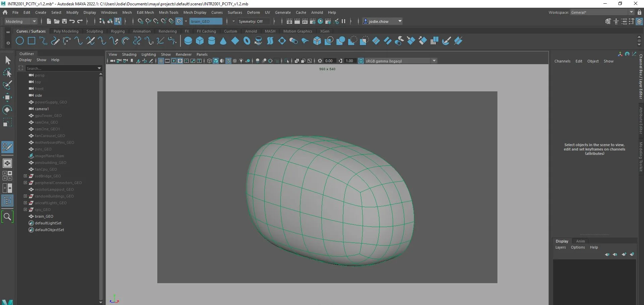Switch to the Poly Modeling shelf tab
Image resolution: width=644 pixels, height=305 pixels.
tap(66, 31)
